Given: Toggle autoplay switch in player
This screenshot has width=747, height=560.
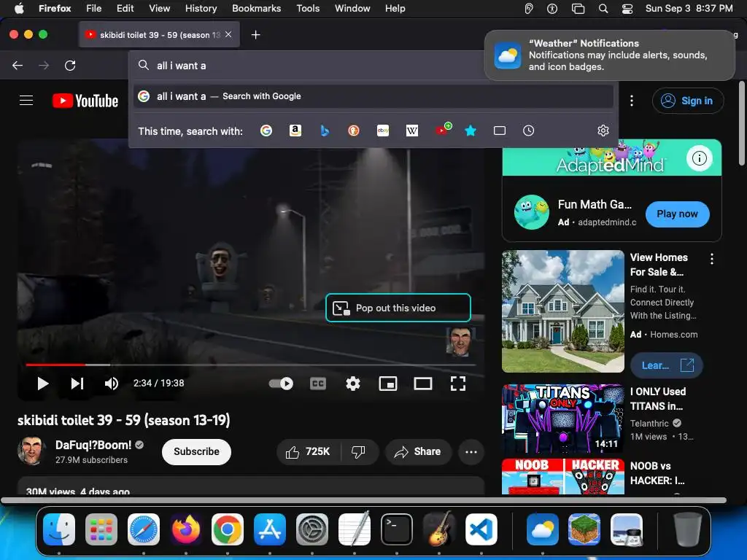Looking at the screenshot, I should 281,384.
